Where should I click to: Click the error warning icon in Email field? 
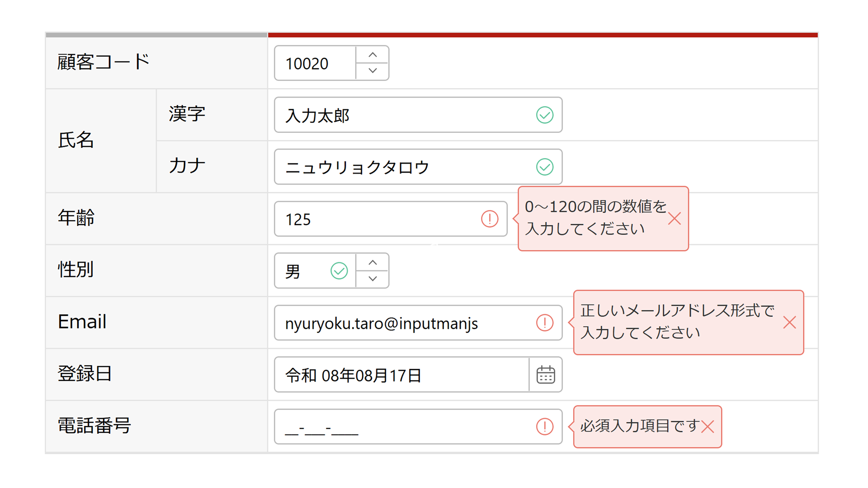point(545,323)
